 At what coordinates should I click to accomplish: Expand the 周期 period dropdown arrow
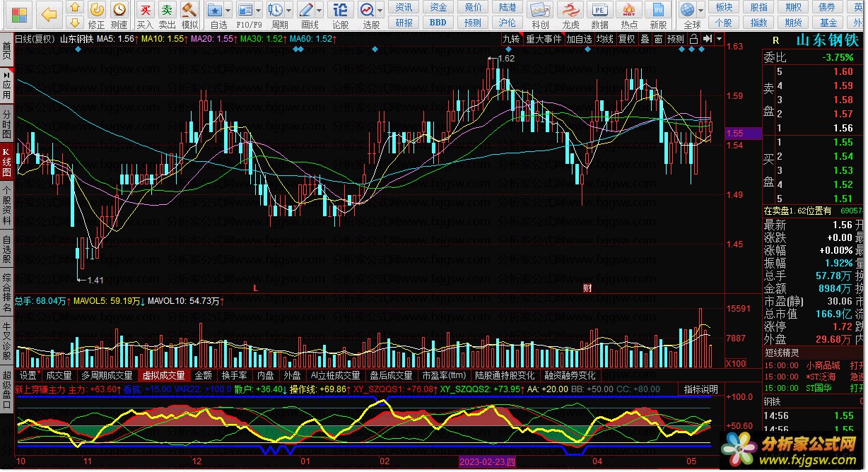(x=289, y=11)
